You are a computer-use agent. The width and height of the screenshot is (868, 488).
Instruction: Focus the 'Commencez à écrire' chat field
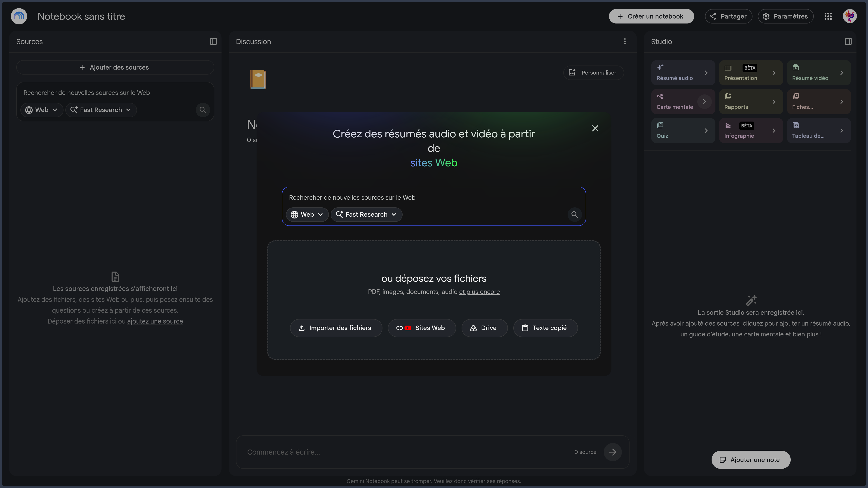(408, 452)
